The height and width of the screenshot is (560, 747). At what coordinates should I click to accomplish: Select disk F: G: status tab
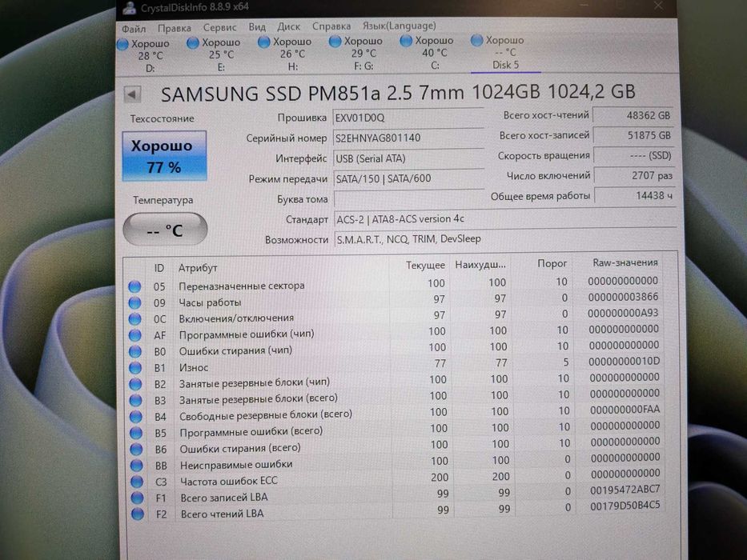click(358, 54)
